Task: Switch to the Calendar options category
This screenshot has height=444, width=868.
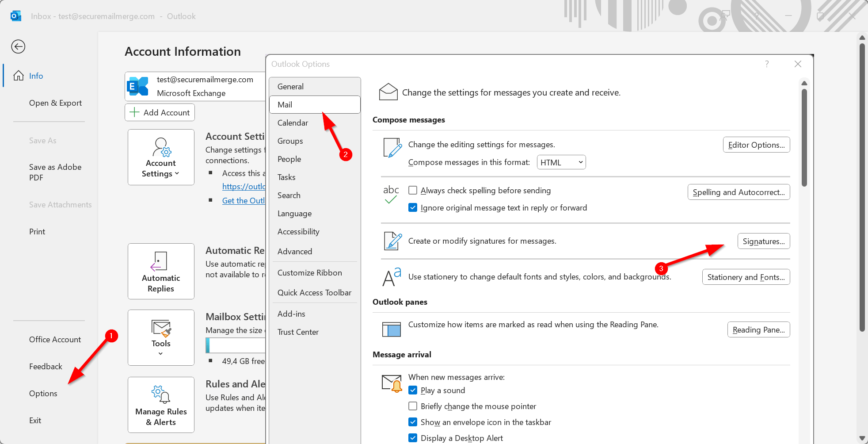Action: point(293,122)
